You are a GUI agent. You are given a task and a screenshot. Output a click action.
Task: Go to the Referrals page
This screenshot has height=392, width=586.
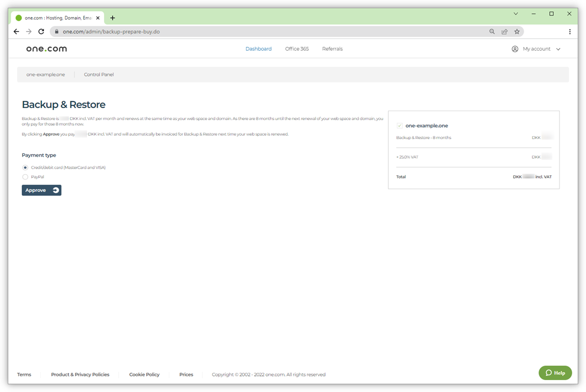coord(332,49)
